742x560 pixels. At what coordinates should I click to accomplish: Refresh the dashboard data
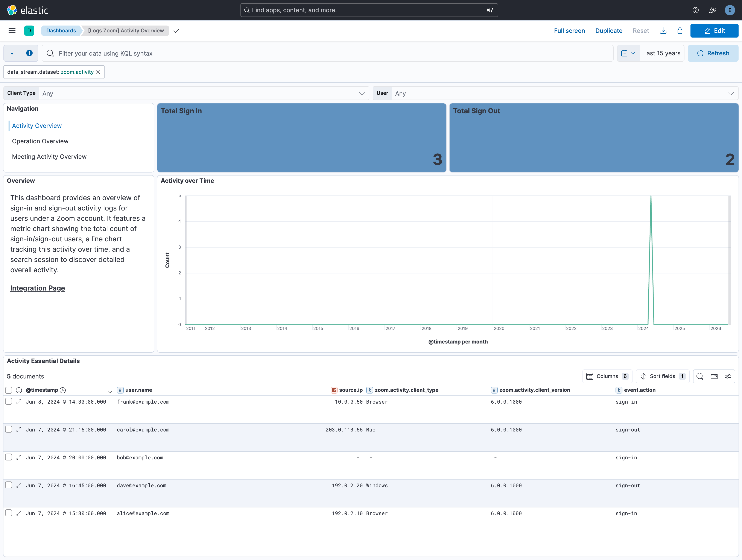coord(713,53)
